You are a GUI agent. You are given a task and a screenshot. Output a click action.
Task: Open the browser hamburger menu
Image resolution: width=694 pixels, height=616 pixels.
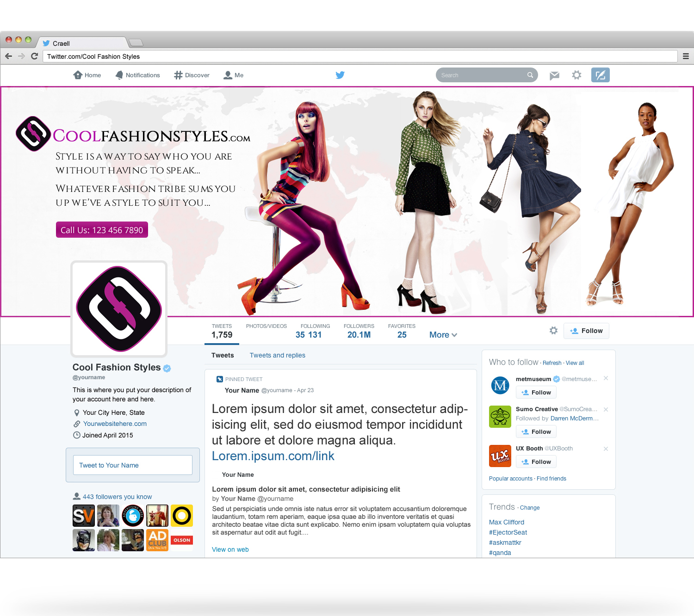pyautogui.click(x=686, y=55)
